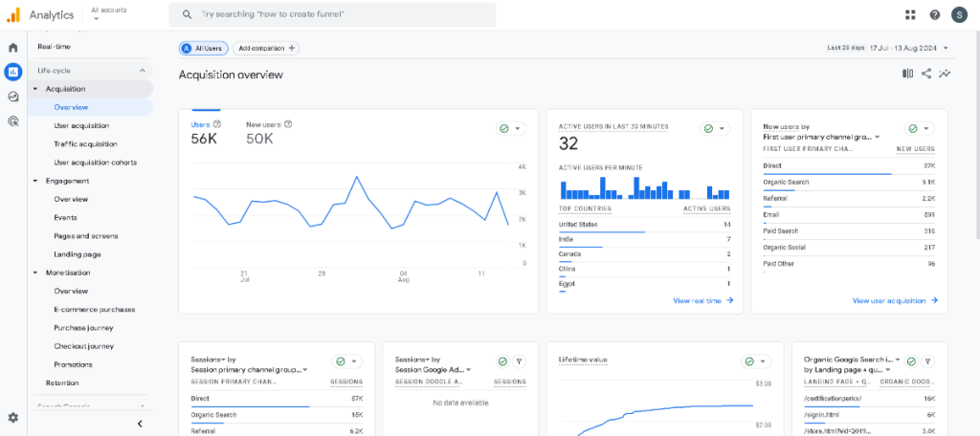Open the Insights sparkline icon
The image size is (980, 436).
click(x=945, y=74)
